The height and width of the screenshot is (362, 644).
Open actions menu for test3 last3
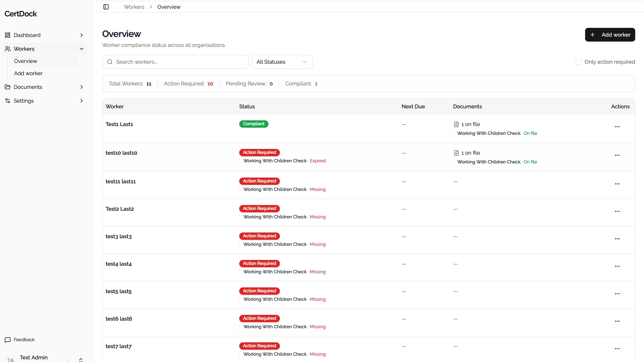coord(617,239)
